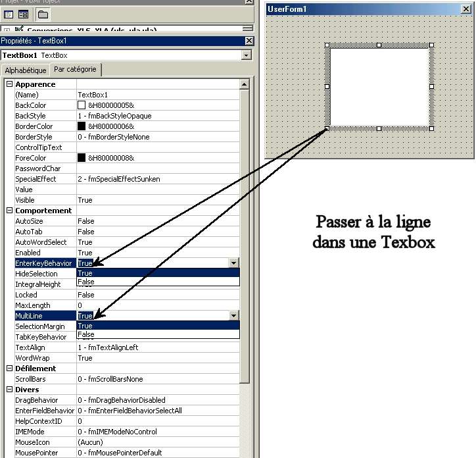Choose False in EnterKeyBehavior dropdown list
476x458 pixels.
point(158,282)
